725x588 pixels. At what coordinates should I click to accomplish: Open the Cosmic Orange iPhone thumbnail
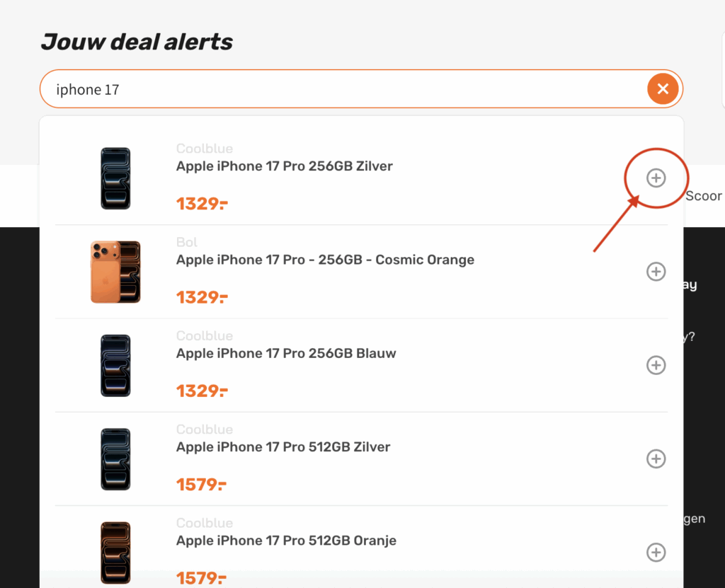pos(115,272)
